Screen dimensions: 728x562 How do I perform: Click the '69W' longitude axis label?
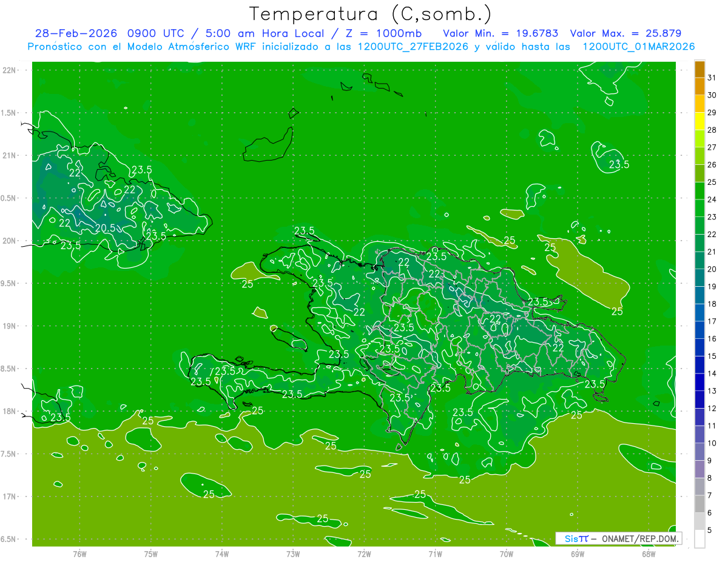578,554
